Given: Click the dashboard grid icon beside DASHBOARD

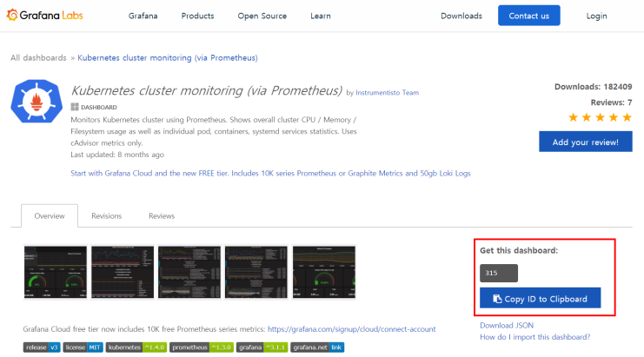Looking at the screenshot, I should pyautogui.click(x=75, y=107).
